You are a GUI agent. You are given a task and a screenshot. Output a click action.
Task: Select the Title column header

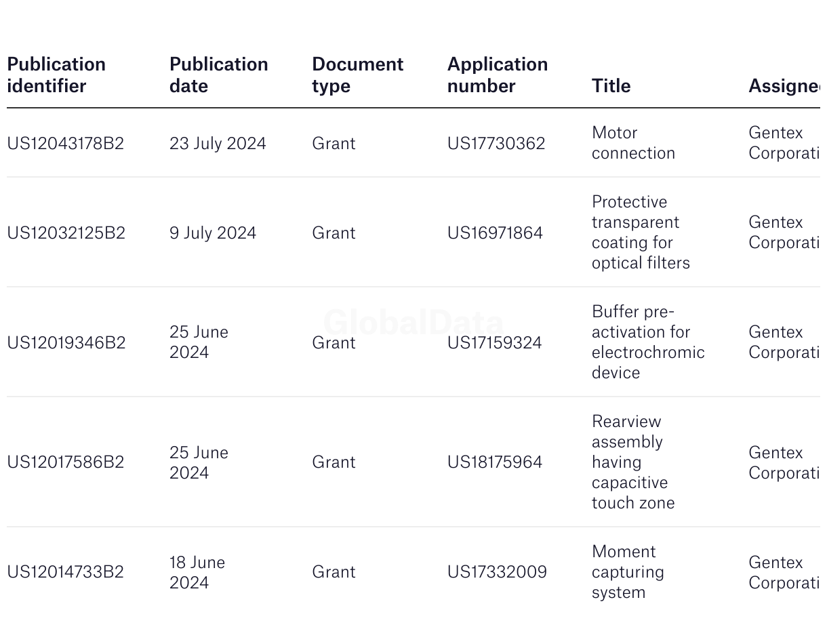[611, 85]
